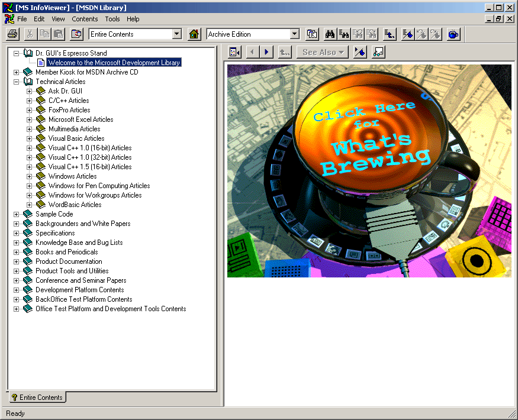Select Welcome to the Microsoft Development Library
This screenshot has height=420, width=518.
tap(114, 62)
